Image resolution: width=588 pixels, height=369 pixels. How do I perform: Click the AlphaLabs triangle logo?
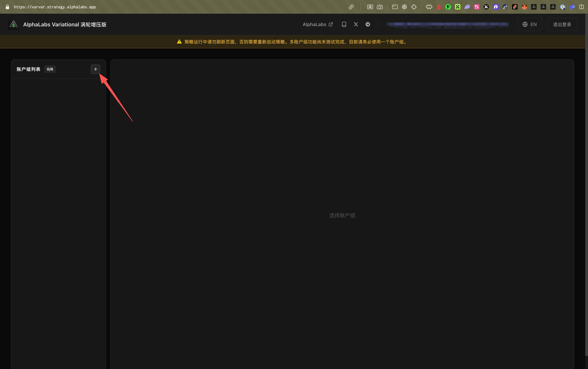(x=14, y=24)
